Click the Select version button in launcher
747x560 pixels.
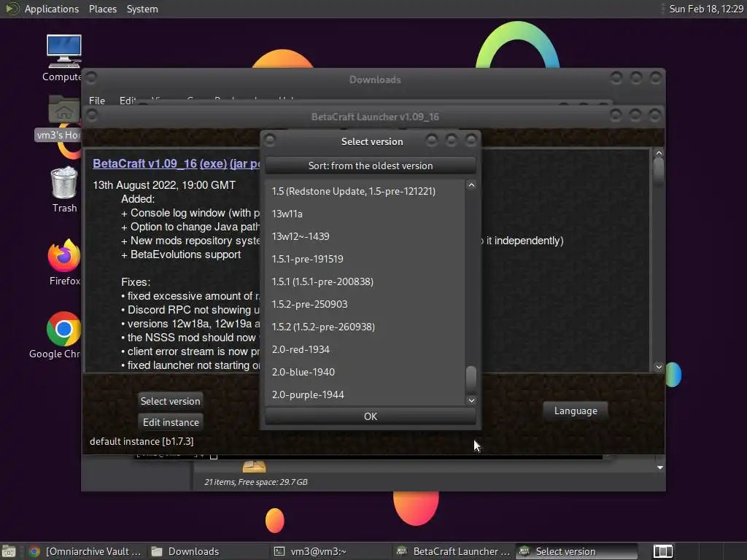tap(170, 401)
